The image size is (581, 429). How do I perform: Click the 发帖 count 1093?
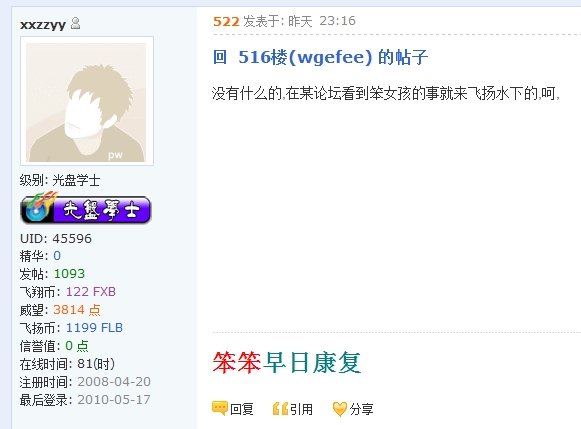(69, 274)
